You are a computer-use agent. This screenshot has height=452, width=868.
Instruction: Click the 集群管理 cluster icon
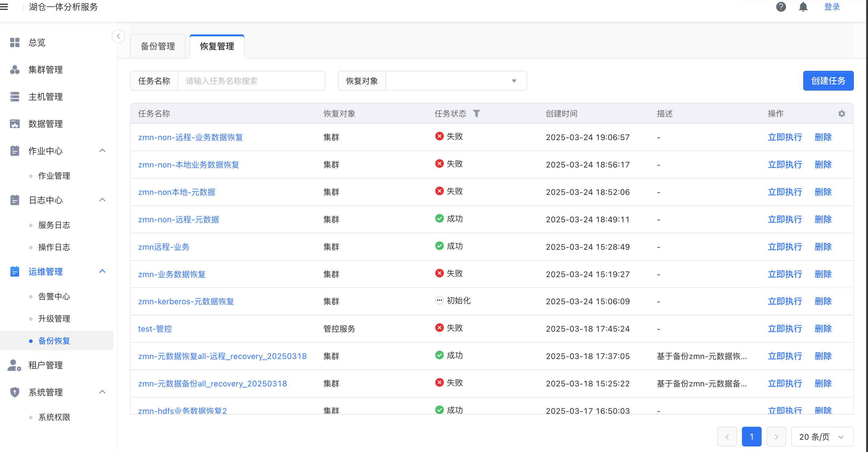[14, 70]
